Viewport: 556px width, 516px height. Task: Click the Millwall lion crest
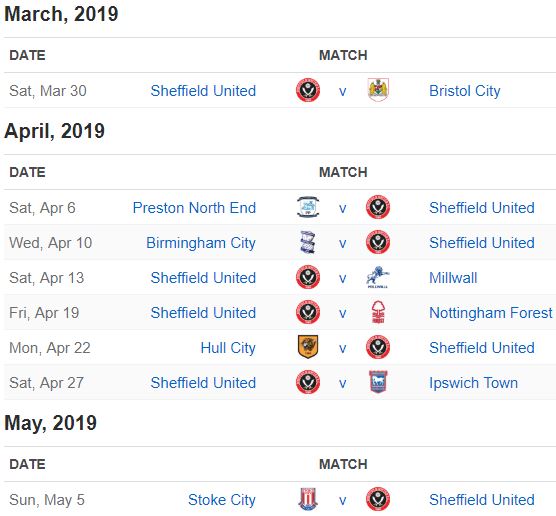[378, 277]
